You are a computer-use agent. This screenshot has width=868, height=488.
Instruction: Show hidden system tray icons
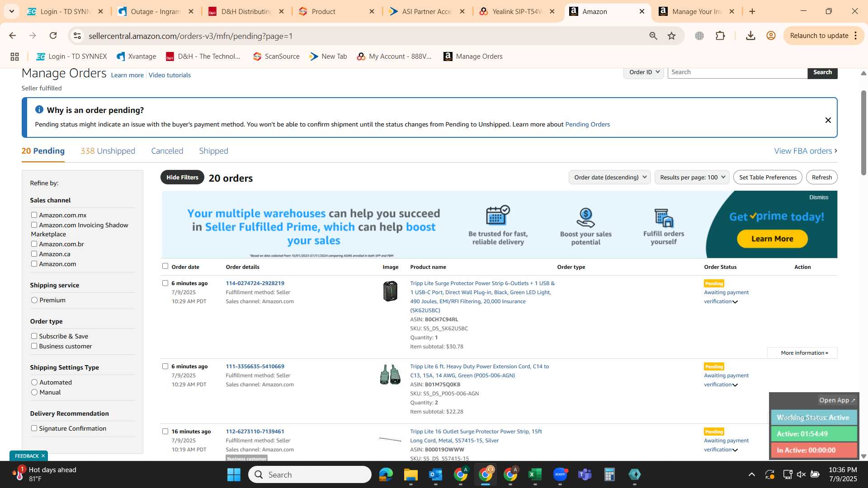pos(751,474)
